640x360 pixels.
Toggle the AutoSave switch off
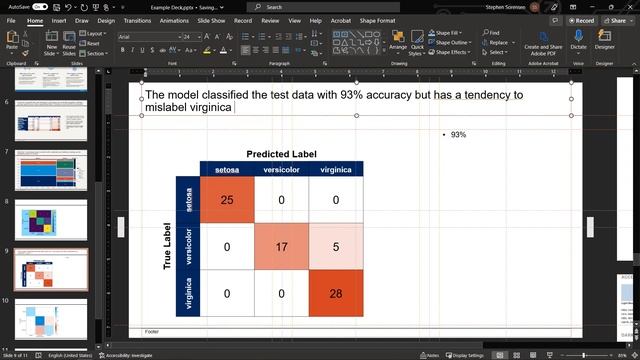pyautogui.click(x=40, y=7)
